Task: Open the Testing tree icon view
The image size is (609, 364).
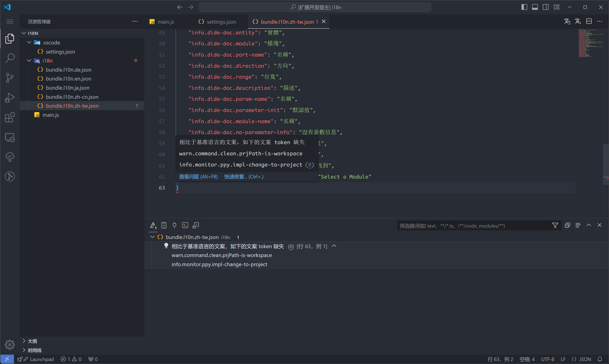Action: (x=10, y=157)
